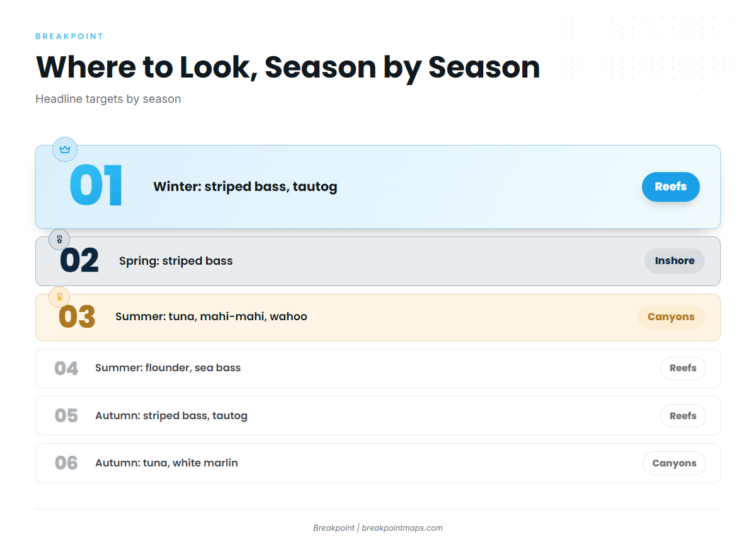Screen dimensions: 756x549
Task: Click the crown icon on rank 01
Action: (65, 149)
